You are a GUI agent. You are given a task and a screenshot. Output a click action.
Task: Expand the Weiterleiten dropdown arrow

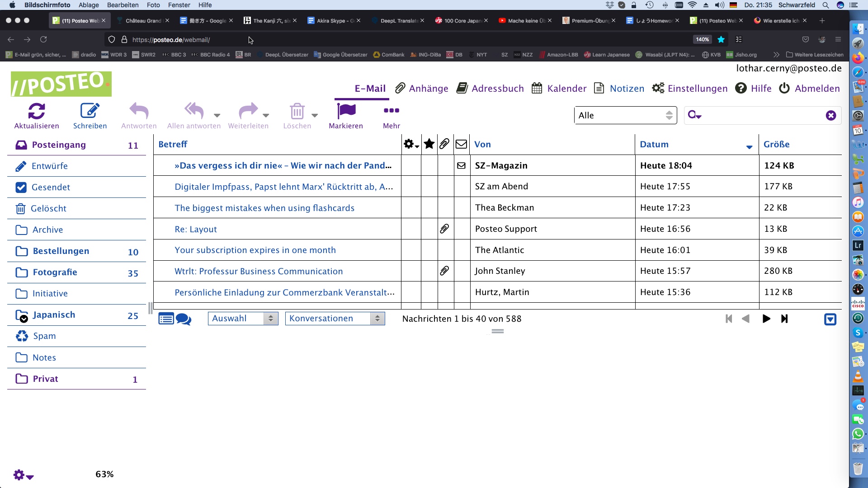coord(266,116)
